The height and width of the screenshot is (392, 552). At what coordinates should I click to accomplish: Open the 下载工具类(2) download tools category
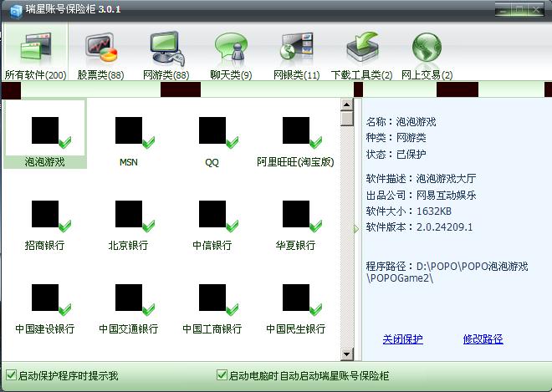(x=362, y=56)
